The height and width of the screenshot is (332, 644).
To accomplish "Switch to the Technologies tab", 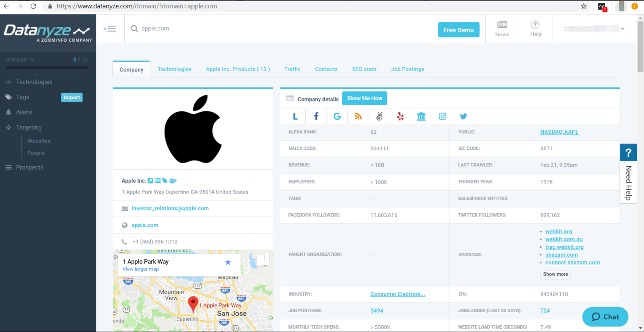I will [x=174, y=69].
